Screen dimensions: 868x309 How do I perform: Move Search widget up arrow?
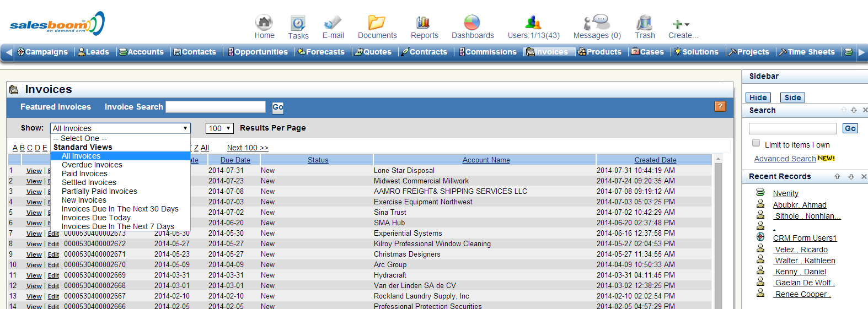(x=844, y=110)
